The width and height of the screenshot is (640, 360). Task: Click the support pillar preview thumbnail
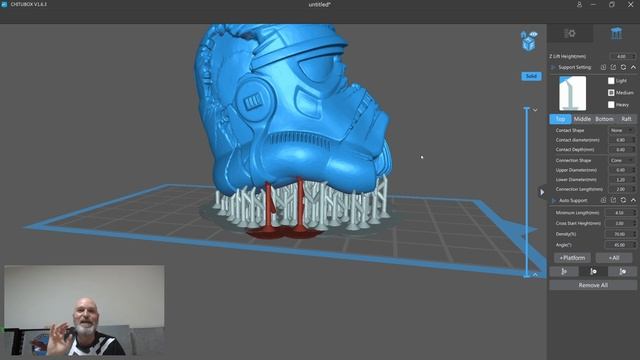[x=573, y=93]
